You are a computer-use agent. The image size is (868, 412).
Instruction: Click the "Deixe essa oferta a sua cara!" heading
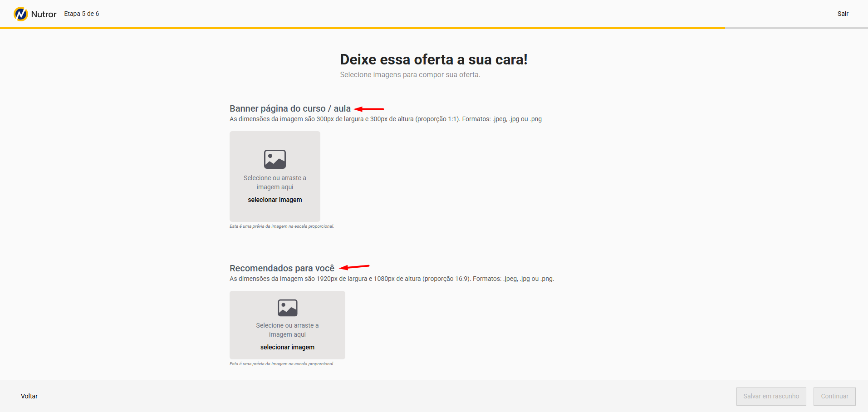433,59
